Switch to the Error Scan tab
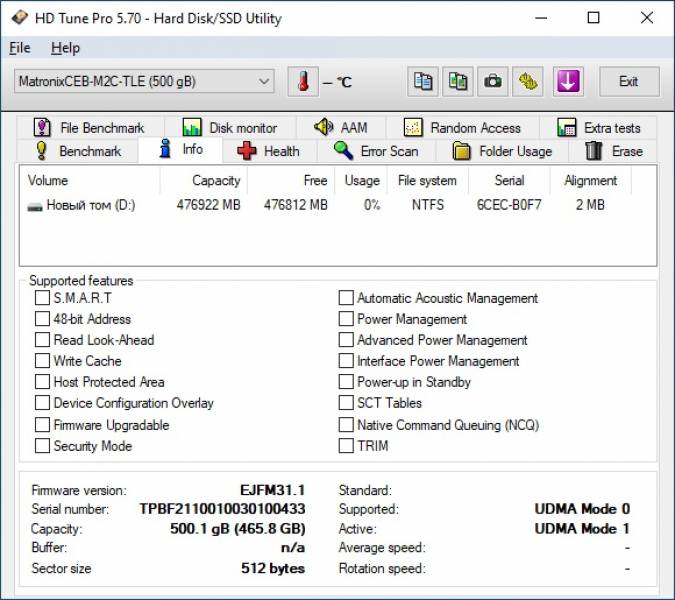This screenshot has height=600, width=675. tap(376, 151)
